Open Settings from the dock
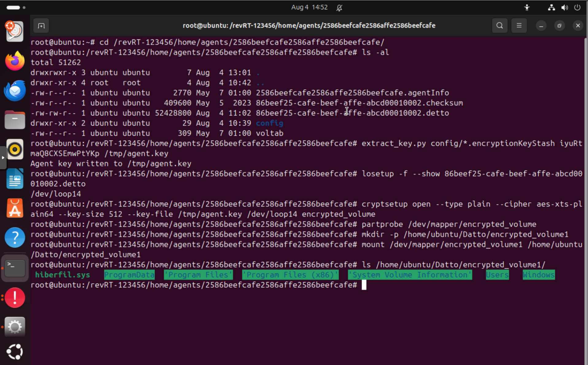Viewport: 588px width, 365px height. (14, 327)
